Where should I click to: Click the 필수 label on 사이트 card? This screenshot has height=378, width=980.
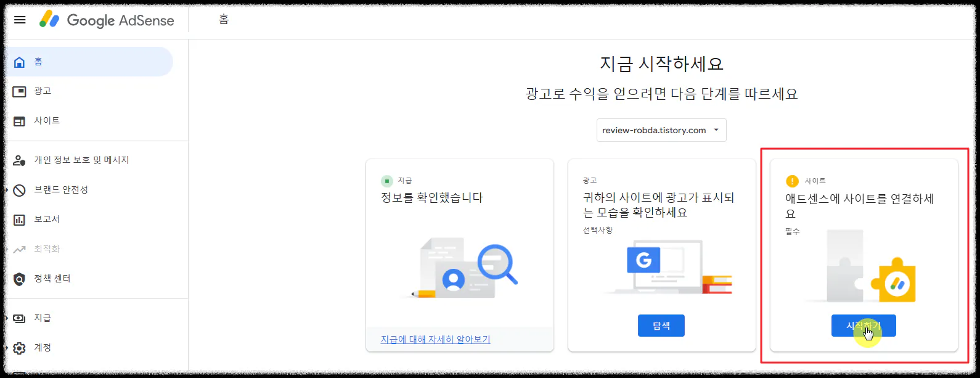(x=792, y=231)
